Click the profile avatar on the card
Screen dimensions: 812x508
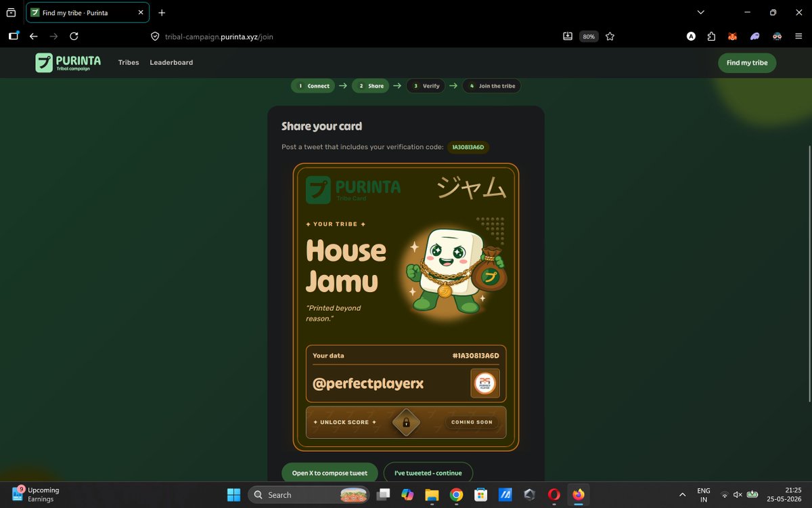(x=485, y=383)
